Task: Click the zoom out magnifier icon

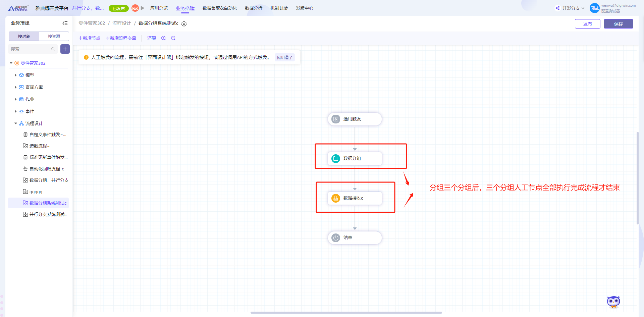Action: pyautogui.click(x=173, y=38)
